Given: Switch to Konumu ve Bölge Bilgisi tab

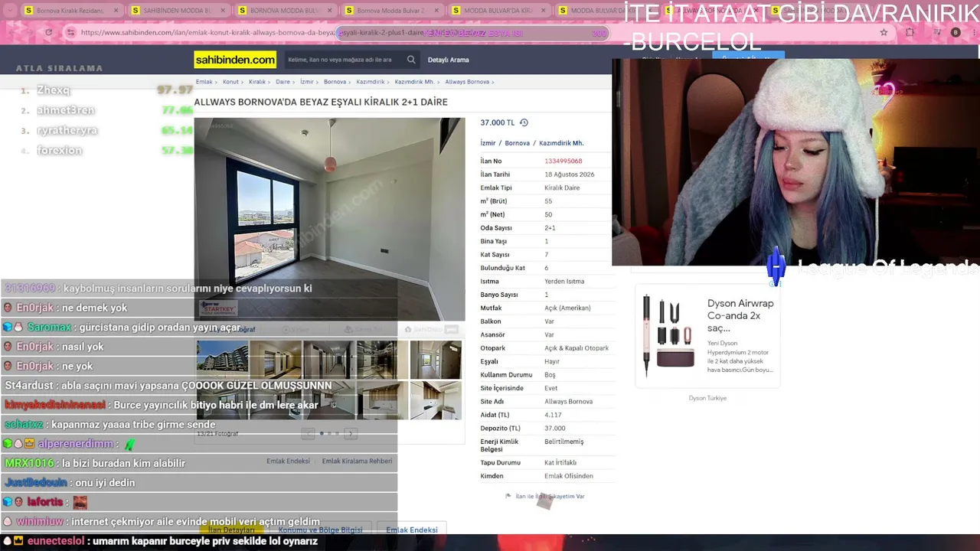Looking at the screenshot, I should tap(320, 530).
